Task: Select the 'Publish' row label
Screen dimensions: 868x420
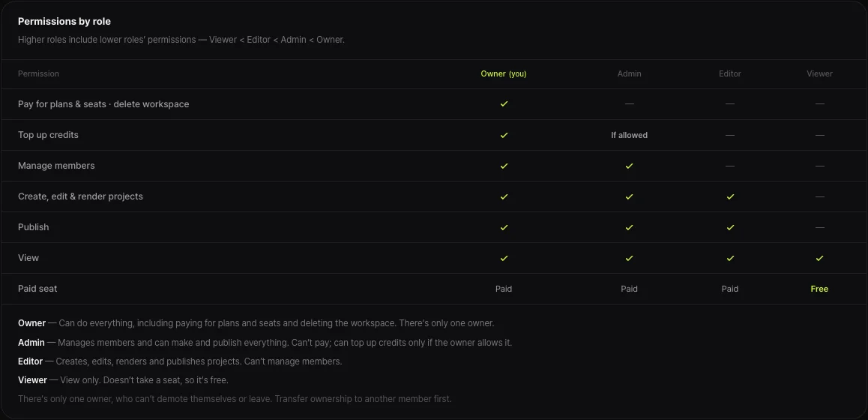Action: click(33, 227)
